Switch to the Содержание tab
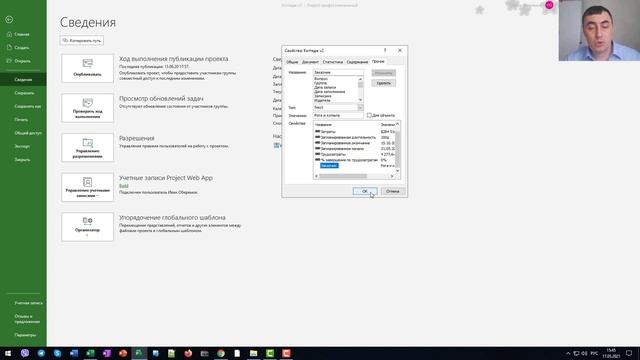The image size is (640, 360). pos(357,62)
